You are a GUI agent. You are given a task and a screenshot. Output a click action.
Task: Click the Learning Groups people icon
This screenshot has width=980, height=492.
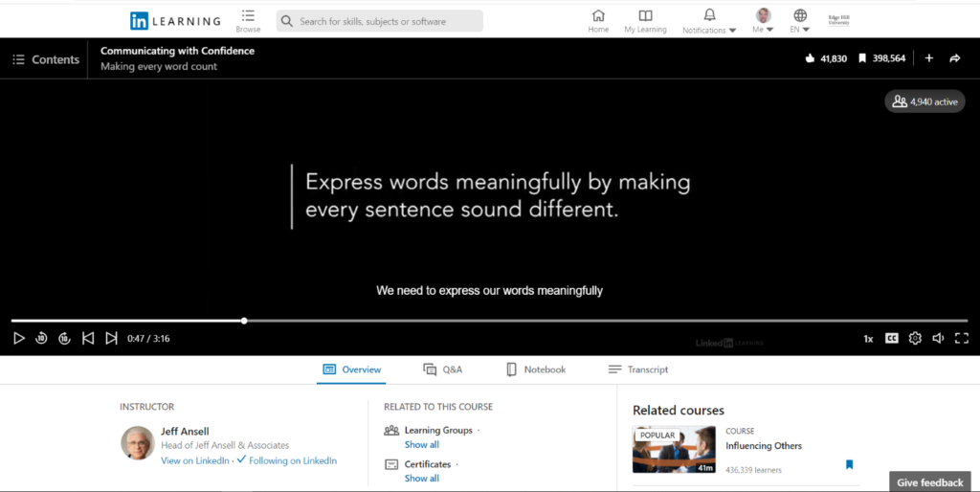[391, 430]
